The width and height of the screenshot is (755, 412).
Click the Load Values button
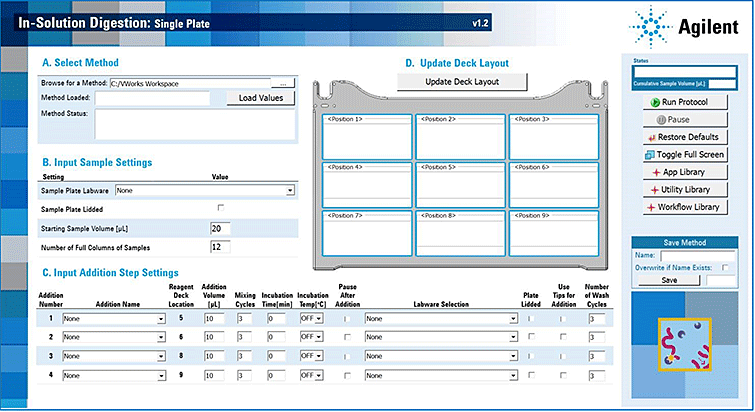coord(260,98)
